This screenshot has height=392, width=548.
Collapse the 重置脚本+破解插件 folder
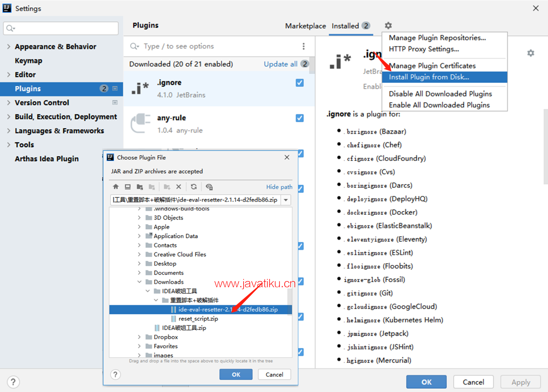coord(156,300)
